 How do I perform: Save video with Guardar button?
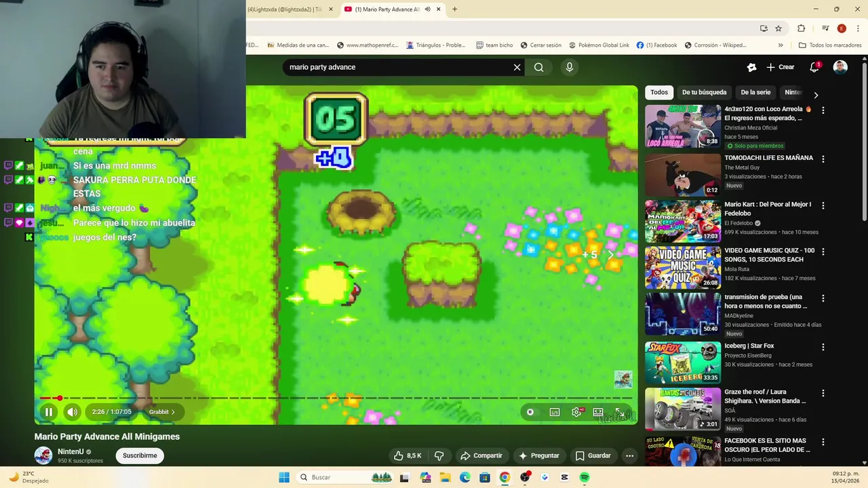point(593,455)
